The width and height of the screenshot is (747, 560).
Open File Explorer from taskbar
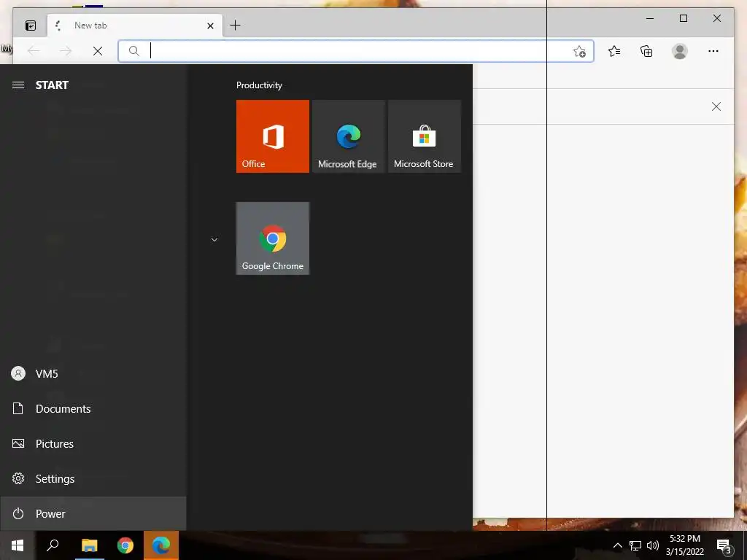tap(89, 545)
